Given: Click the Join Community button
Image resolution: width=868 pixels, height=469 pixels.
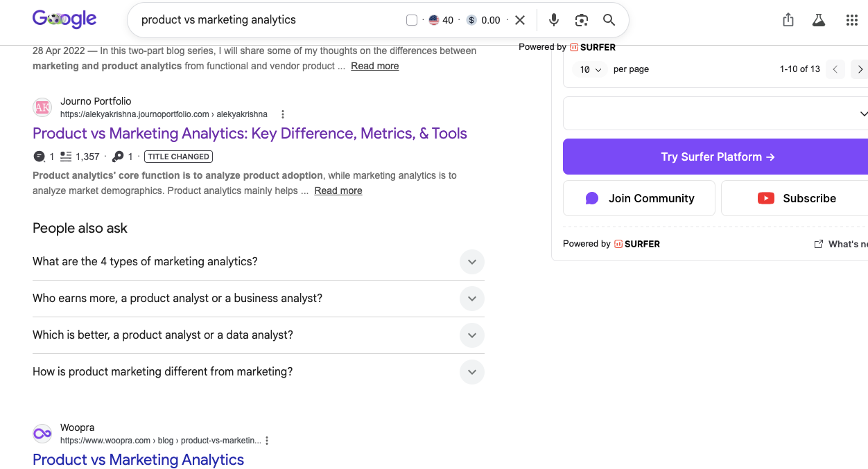Looking at the screenshot, I should tap(639, 198).
